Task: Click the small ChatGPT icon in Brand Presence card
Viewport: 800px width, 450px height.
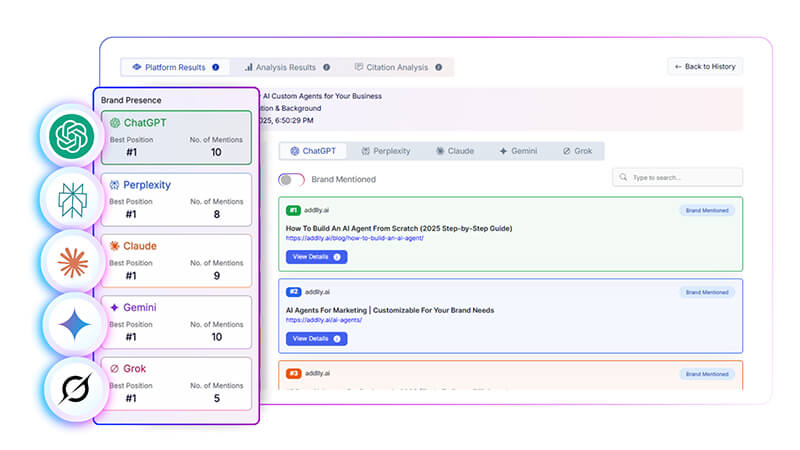Action: [x=115, y=123]
